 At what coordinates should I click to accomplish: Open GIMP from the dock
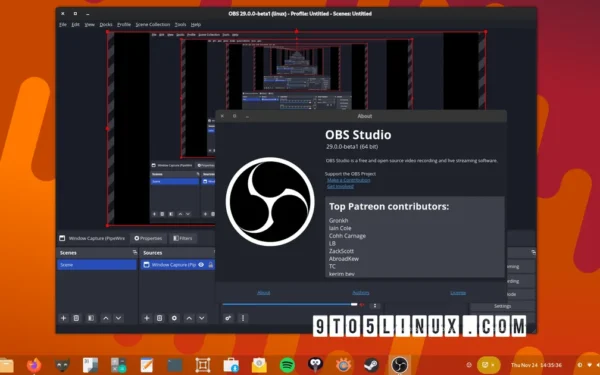coord(62,365)
